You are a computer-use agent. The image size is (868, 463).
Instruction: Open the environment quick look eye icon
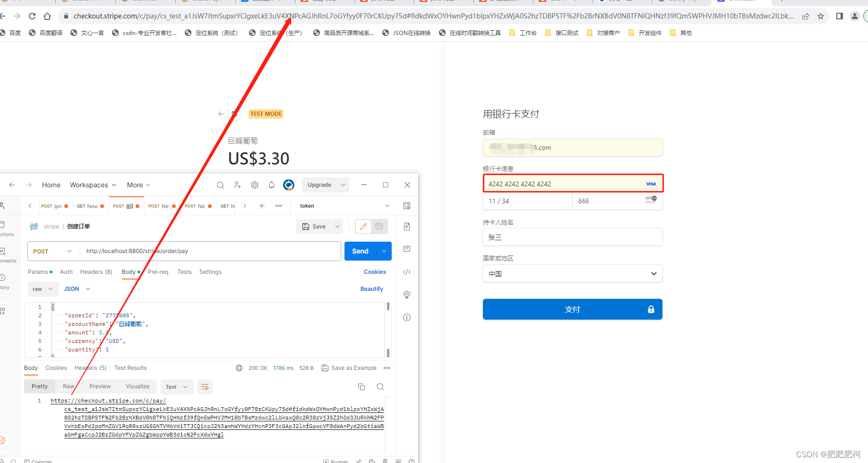pyautogui.click(x=407, y=206)
